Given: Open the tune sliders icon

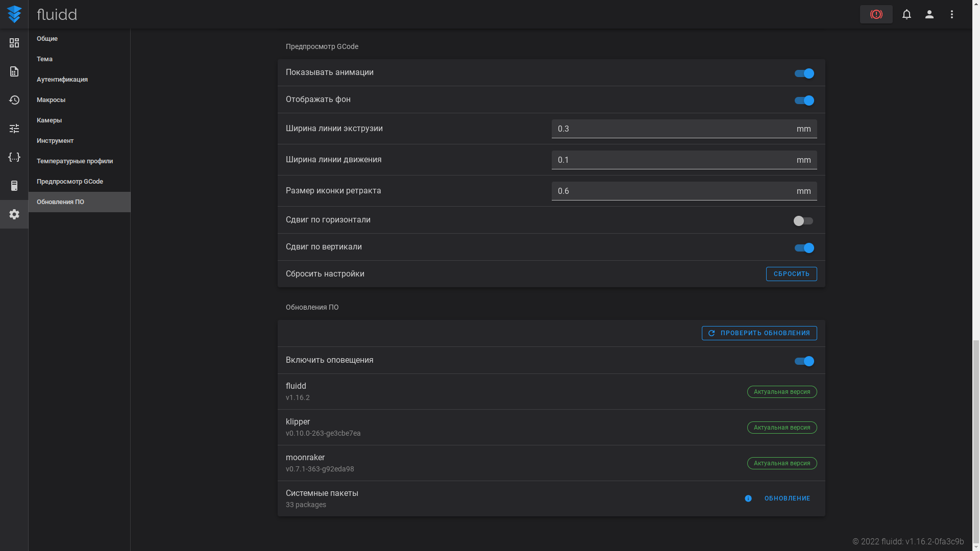Looking at the screenshot, I should pos(14,129).
